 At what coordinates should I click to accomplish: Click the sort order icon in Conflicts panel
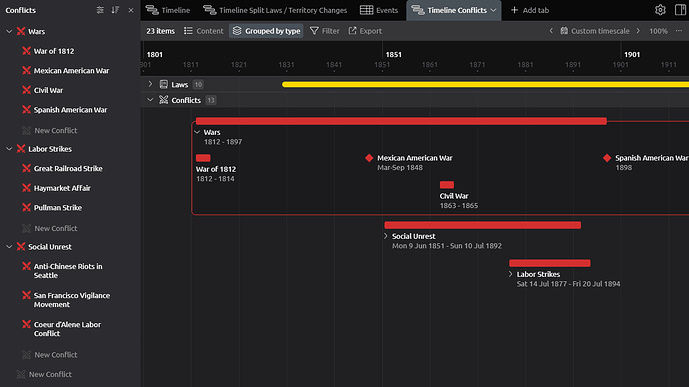click(x=115, y=10)
